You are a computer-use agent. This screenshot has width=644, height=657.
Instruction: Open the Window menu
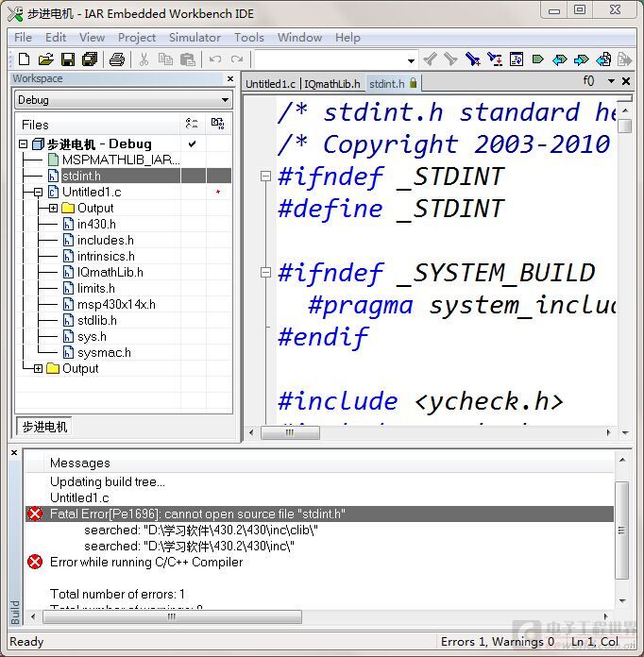tap(299, 38)
